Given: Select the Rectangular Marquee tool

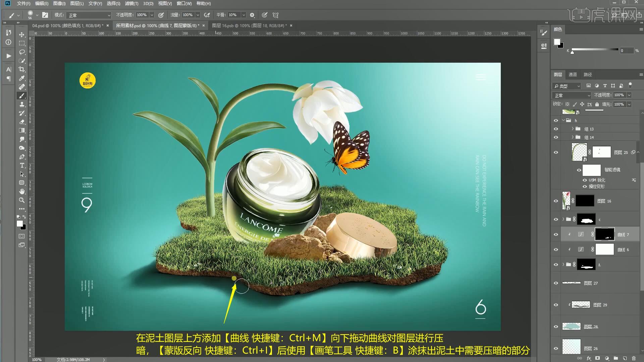Looking at the screenshot, I should point(22,43).
